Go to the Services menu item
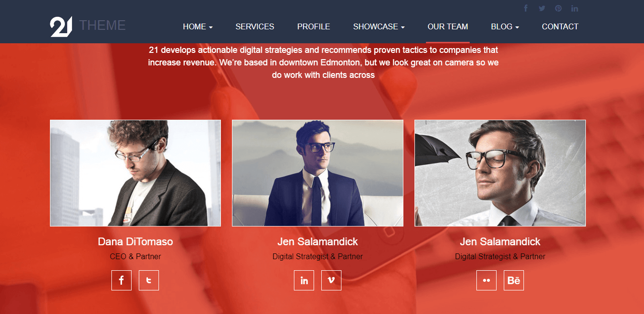 click(255, 27)
